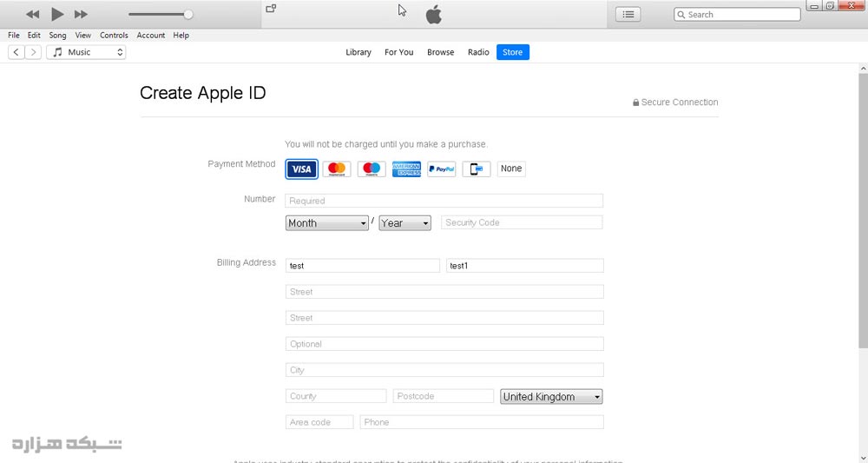Click the County field
The image size is (868, 463).
tap(336, 396)
